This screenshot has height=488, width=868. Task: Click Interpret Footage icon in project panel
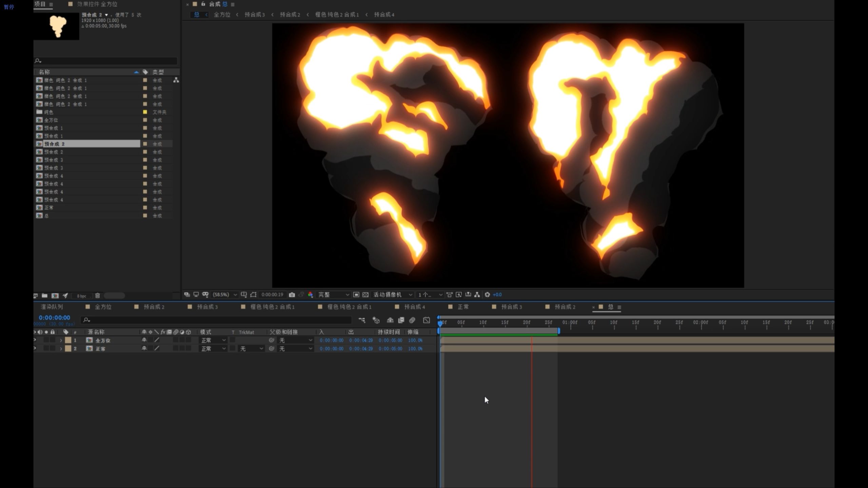(36, 296)
